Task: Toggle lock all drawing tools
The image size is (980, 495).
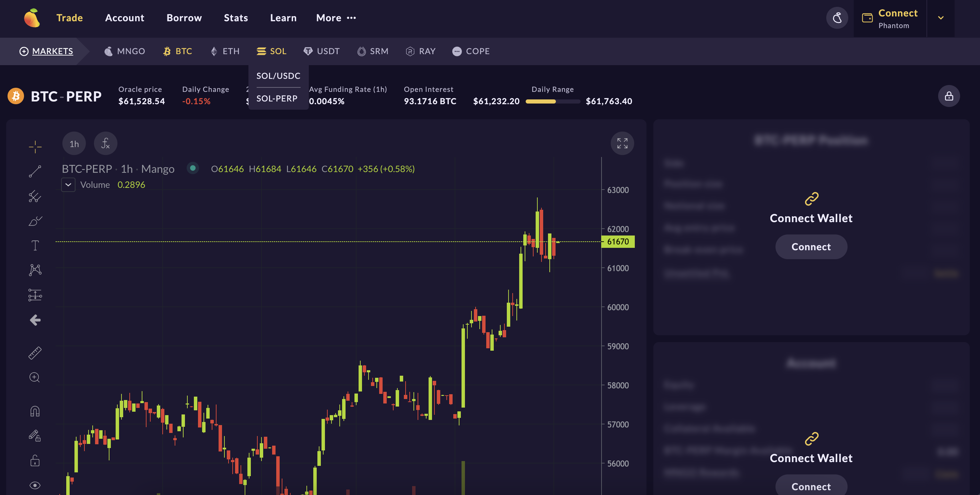Action: pos(35,460)
